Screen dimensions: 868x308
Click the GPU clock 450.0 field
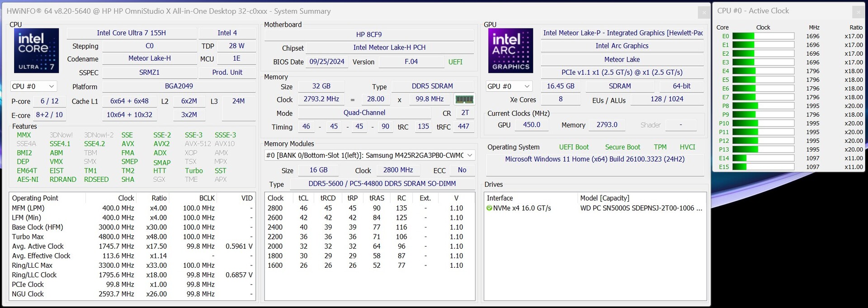532,125
